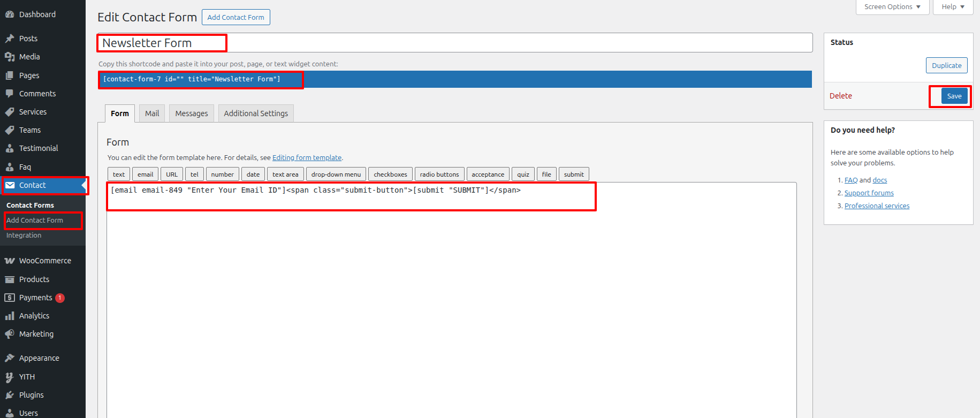The image size is (980, 418).
Task: Expand the Screen Options dropdown
Action: click(x=892, y=7)
